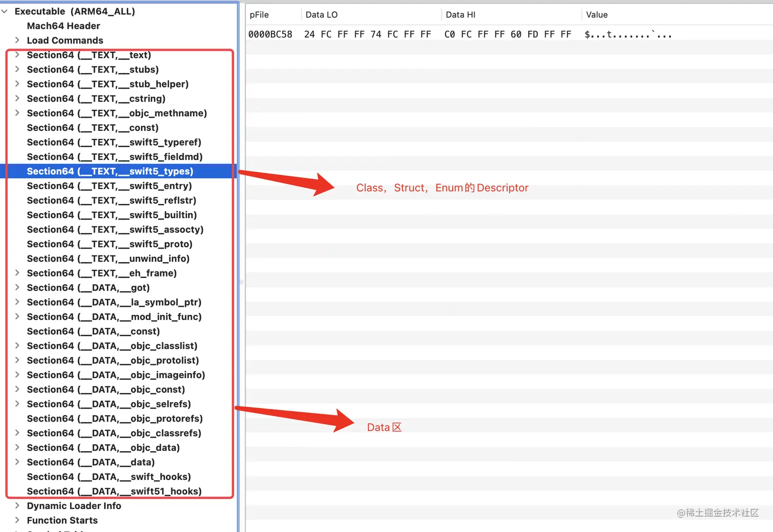Click the pFile column header
Image resolution: width=773 pixels, height=532 pixels.
point(274,15)
